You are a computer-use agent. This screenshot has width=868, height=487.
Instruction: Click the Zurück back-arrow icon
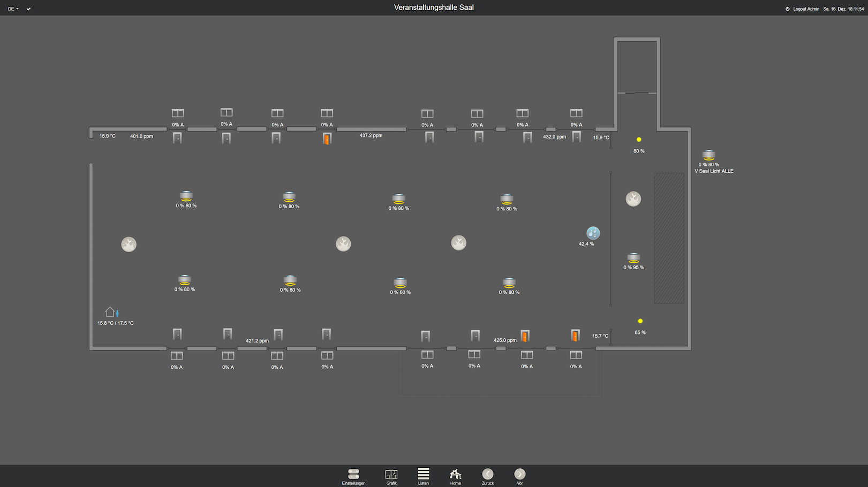487,473
